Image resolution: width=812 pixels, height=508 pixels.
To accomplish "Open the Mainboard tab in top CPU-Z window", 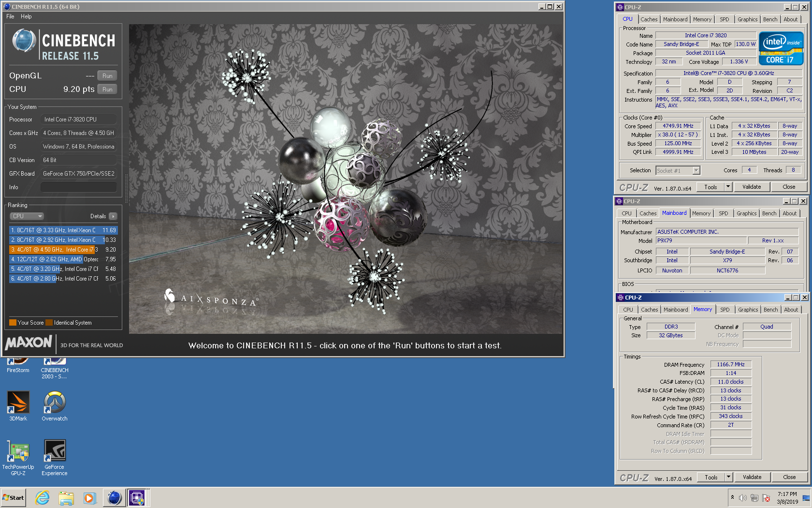I will coord(675,19).
